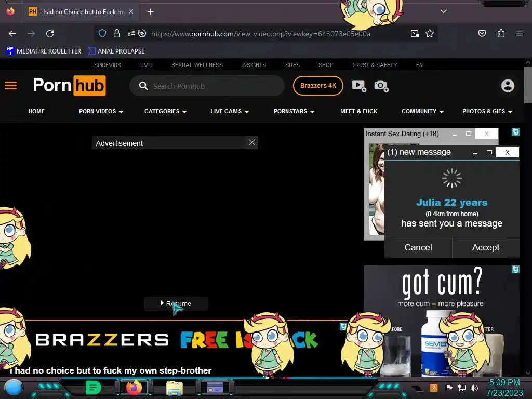This screenshot has height=399, width=532.
Task: Open the UVIU top bar link
Action: 146,65
